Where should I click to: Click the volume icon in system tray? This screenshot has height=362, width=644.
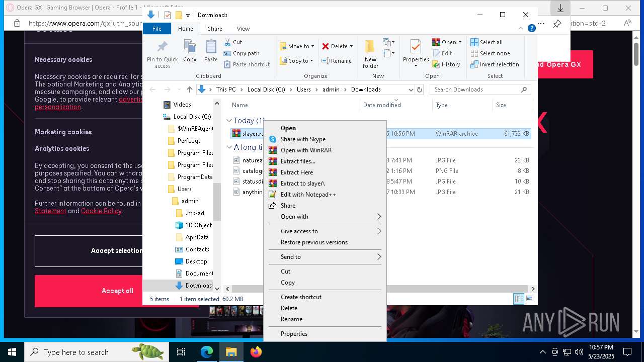click(x=579, y=352)
